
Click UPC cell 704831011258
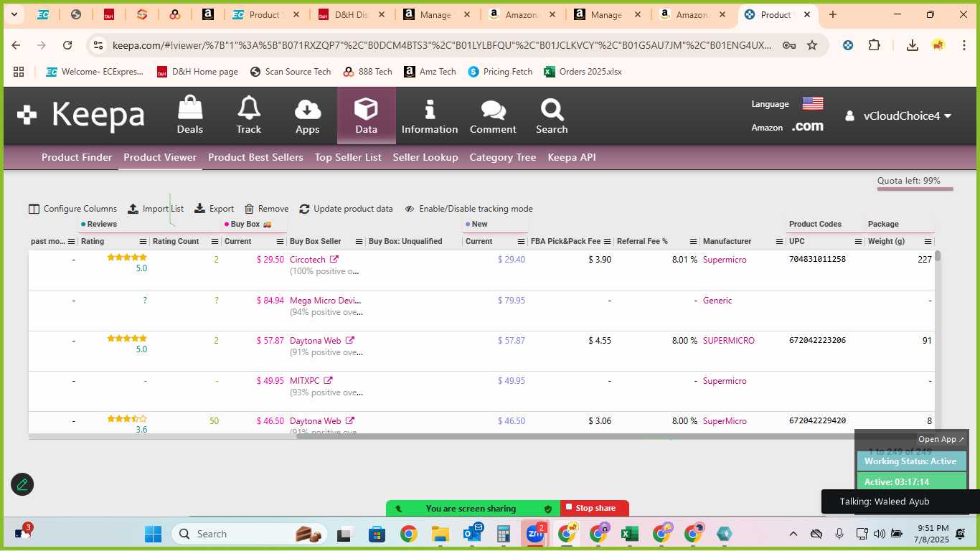pos(817,259)
